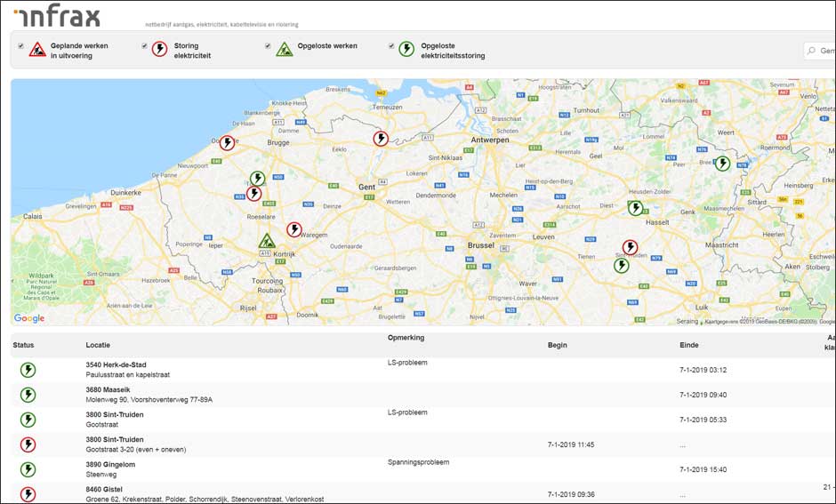This screenshot has height=504, width=836.
Task: Open the red outage marker above Roeselare
Action: coord(253,194)
